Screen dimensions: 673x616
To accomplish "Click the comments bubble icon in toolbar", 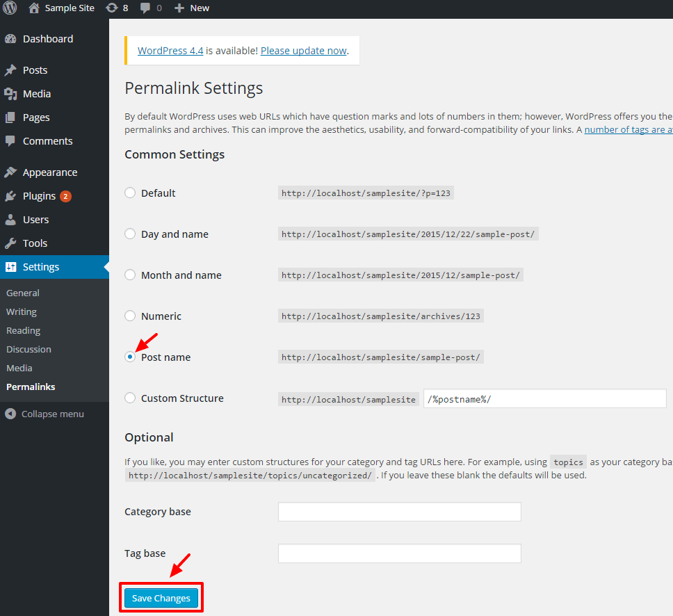I will point(145,8).
